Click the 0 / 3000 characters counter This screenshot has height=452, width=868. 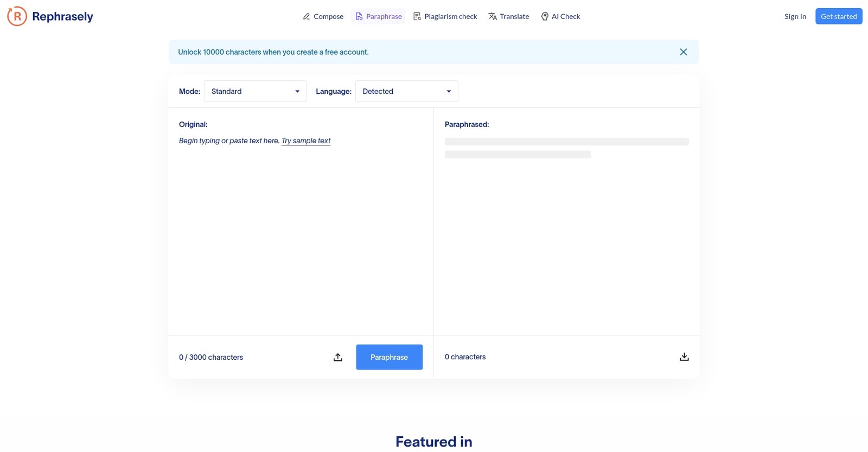[211, 357]
